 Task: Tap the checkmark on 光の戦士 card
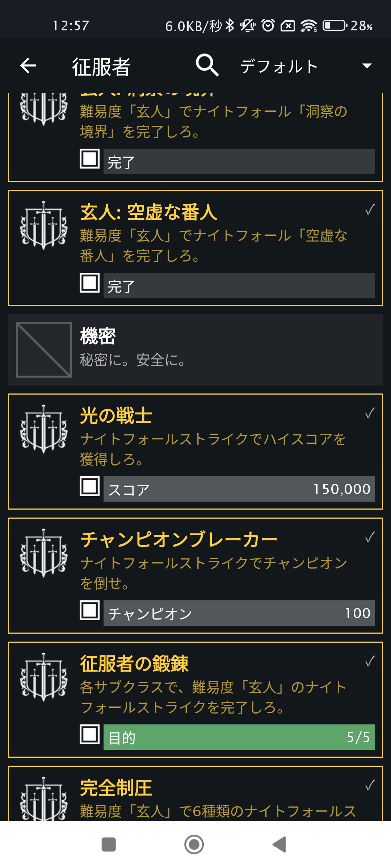pos(370,413)
